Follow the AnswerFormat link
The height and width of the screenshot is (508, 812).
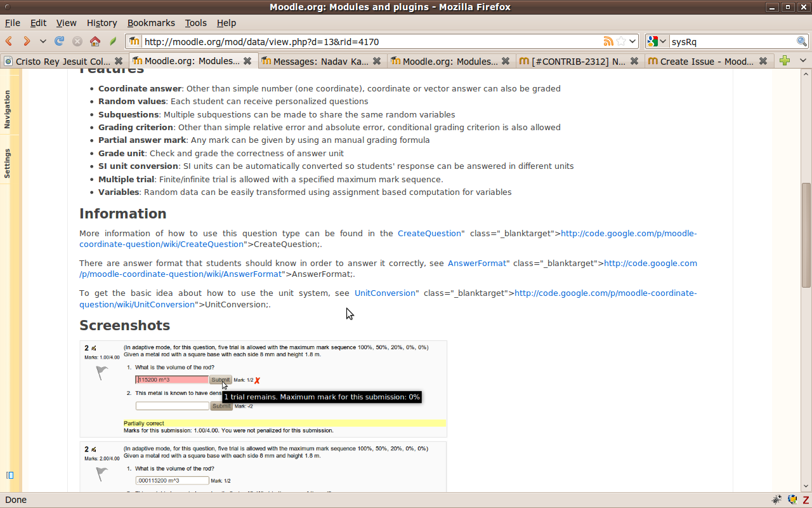(477, 263)
